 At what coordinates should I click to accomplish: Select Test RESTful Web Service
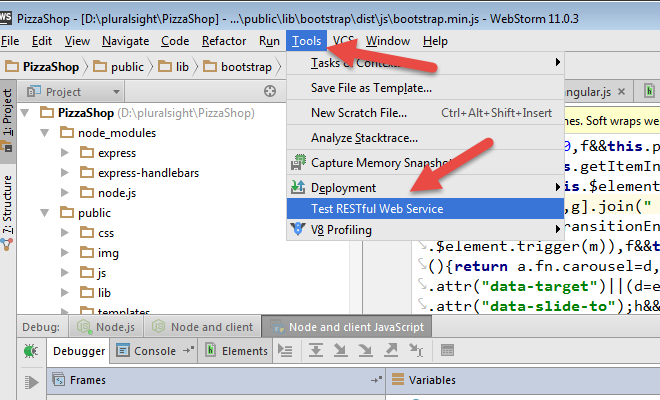425,208
